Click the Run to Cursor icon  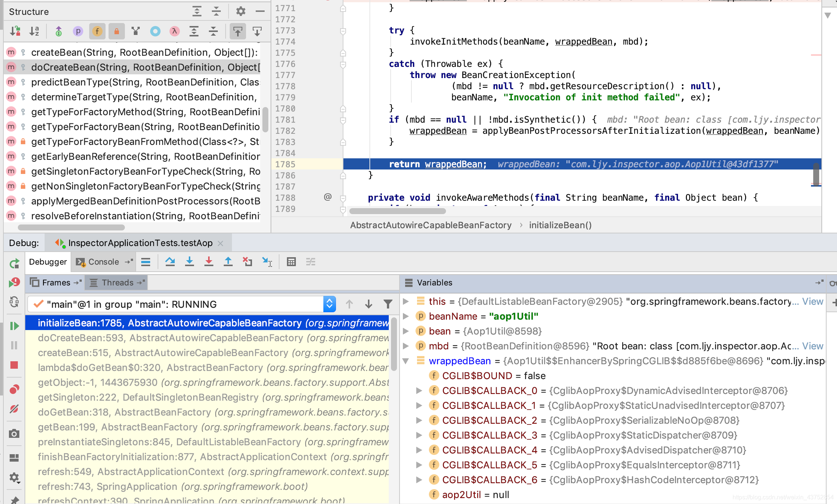point(267,262)
